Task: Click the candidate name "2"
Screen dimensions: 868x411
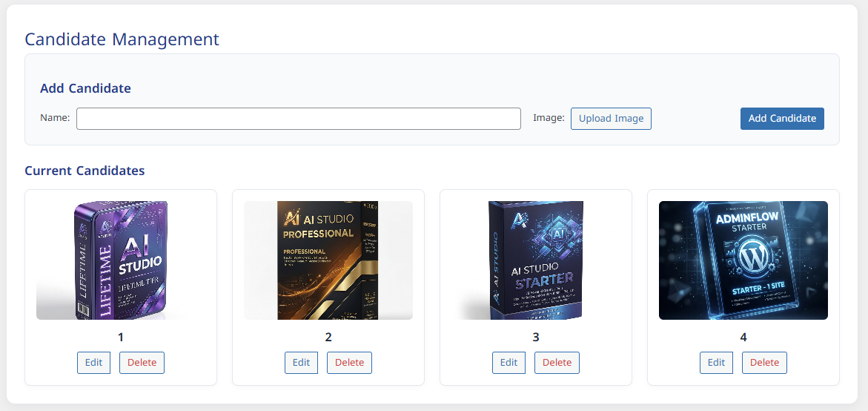Action: tap(328, 338)
